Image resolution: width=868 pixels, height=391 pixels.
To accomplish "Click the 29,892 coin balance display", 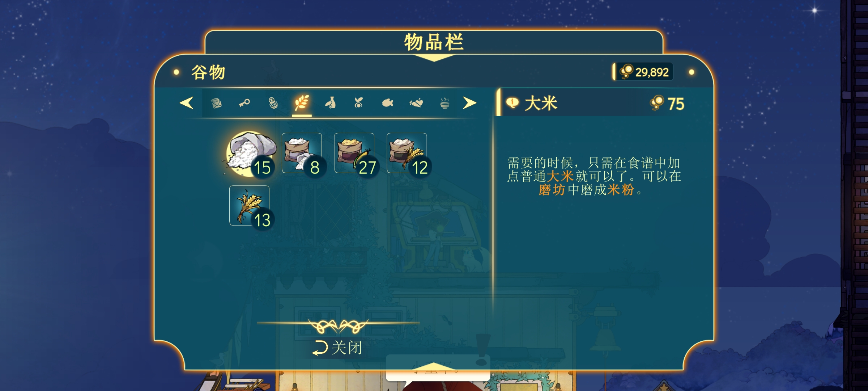I will (643, 72).
